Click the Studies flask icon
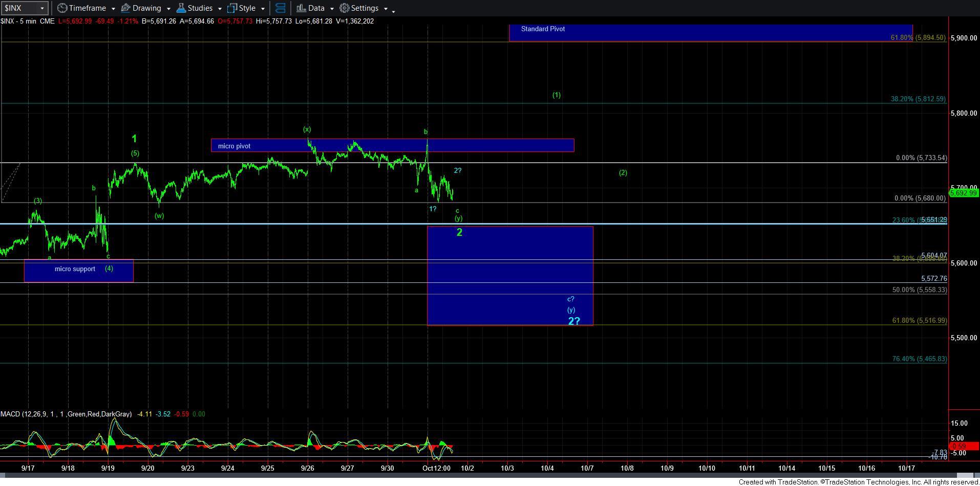980x486 pixels. click(x=181, y=8)
